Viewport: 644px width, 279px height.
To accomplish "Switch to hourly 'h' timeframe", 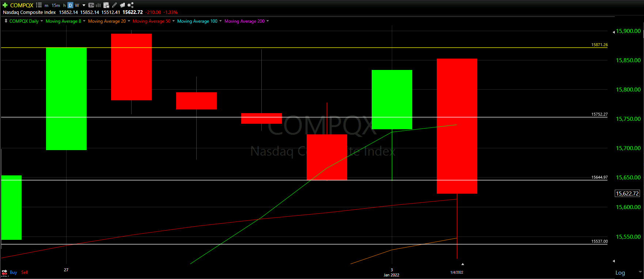I will point(64,5).
